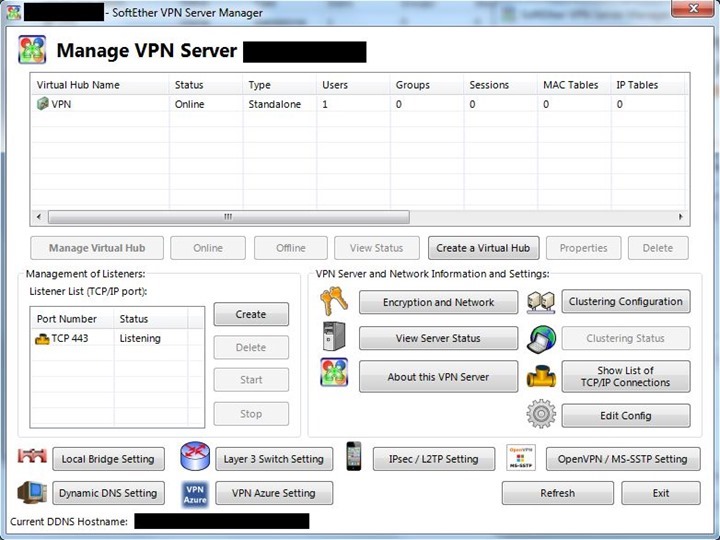The width and height of the screenshot is (720, 540).
Task: Click the hub list scroll right arrow
Action: pos(681,217)
